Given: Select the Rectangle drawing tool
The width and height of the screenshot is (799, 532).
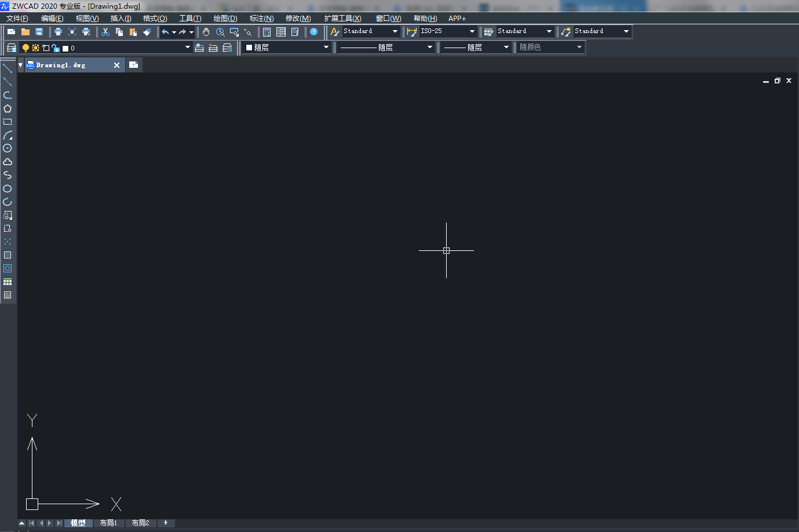Looking at the screenshot, I should coord(8,122).
